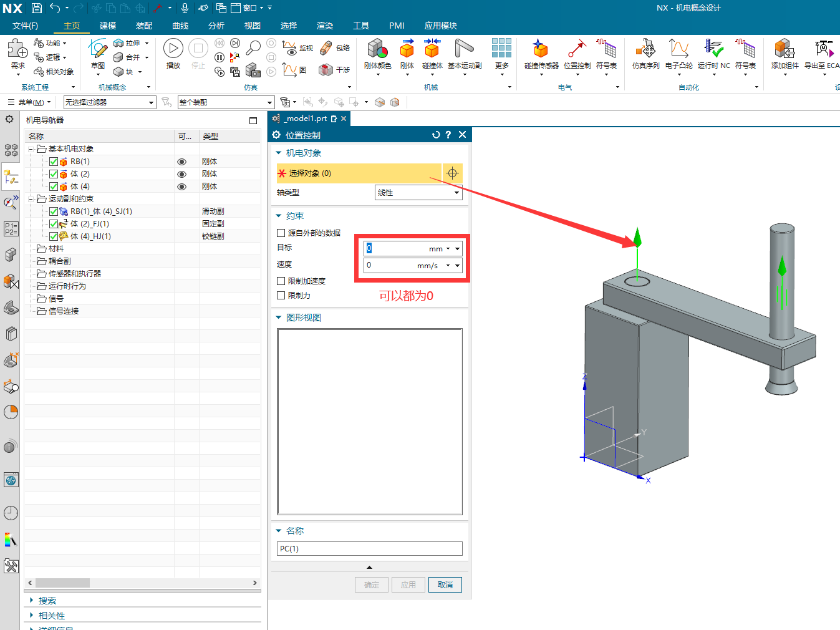The width and height of the screenshot is (840, 630).
Task: Select the Collision Sensor (碰撞传感器) tool
Action: pos(541,54)
